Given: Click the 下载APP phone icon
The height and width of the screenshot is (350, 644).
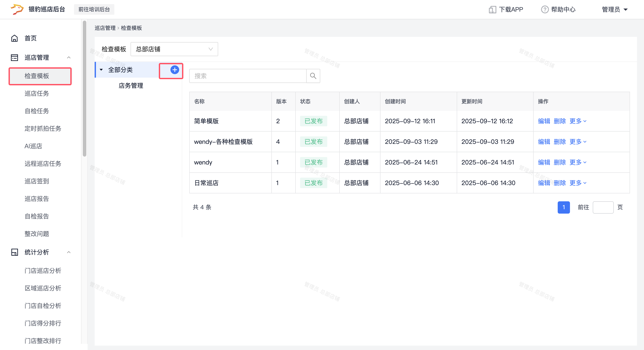Looking at the screenshot, I should pos(492,9).
